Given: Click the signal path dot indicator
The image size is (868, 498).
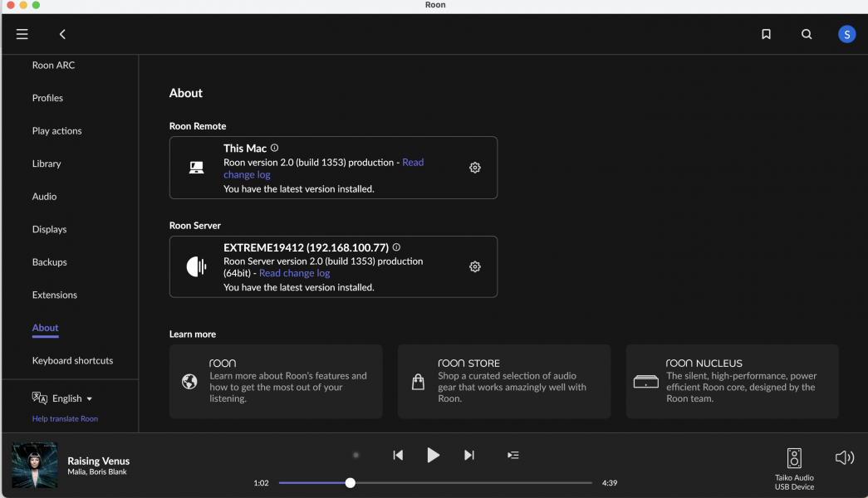Looking at the screenshot, I should [356, 455].
